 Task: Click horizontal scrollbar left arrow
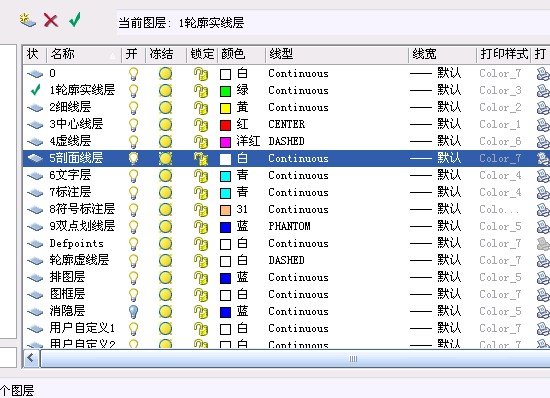(x=31, y=358)
